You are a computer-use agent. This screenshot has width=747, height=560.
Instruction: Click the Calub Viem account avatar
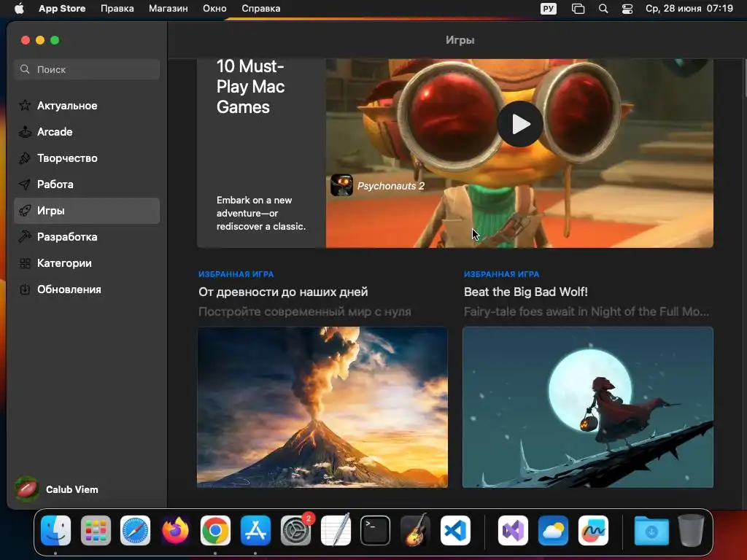(x=27, y=489)
